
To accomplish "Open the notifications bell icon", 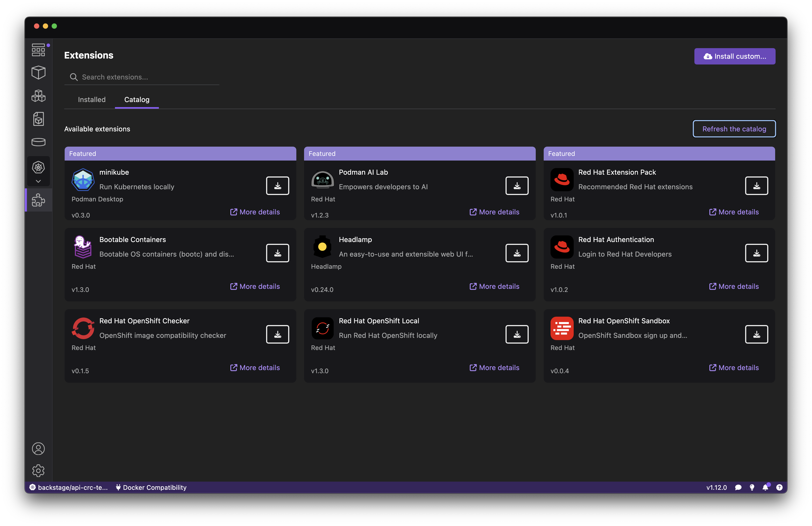I will (x=766, y=487).
